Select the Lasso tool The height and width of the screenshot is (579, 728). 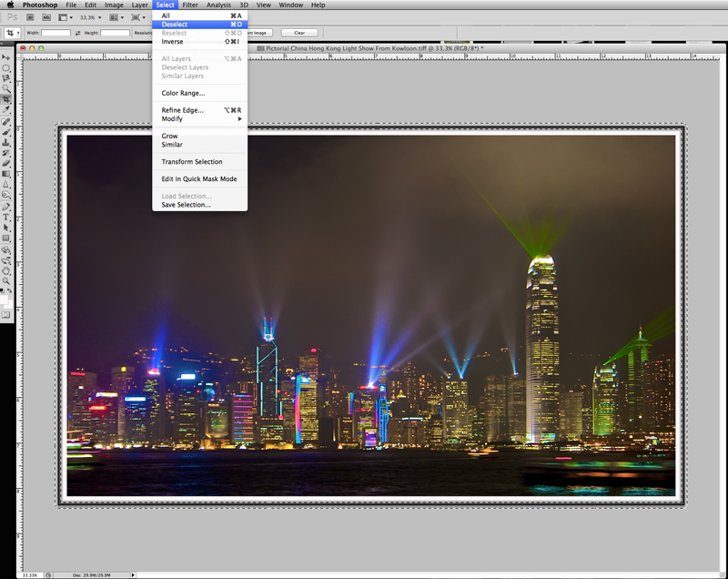6,78
